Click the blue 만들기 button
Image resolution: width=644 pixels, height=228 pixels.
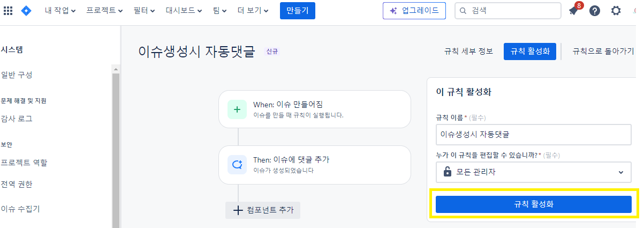tap(298, 10)
